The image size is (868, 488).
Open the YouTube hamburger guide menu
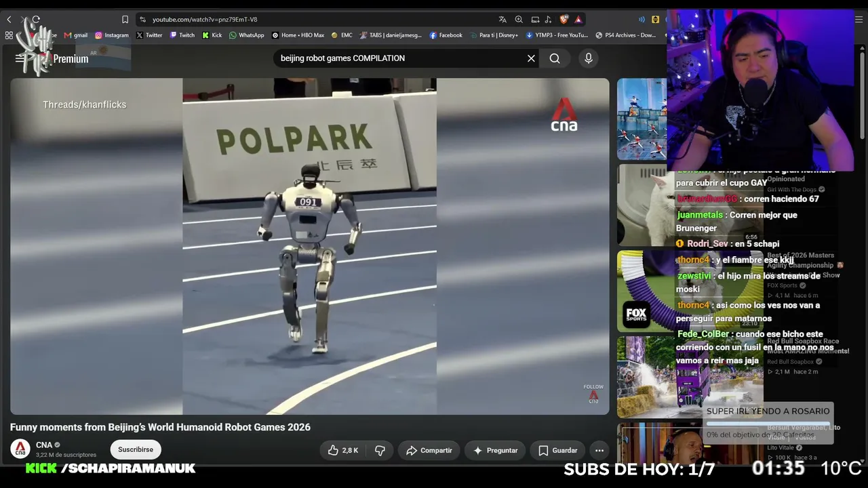click(x=20, y=58)
